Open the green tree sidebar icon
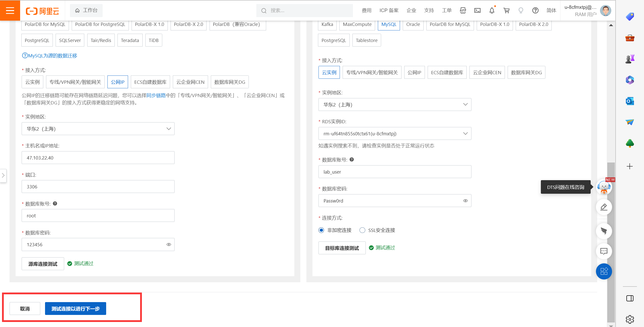This screenshot has height=327, width=644. click(630, 143)
